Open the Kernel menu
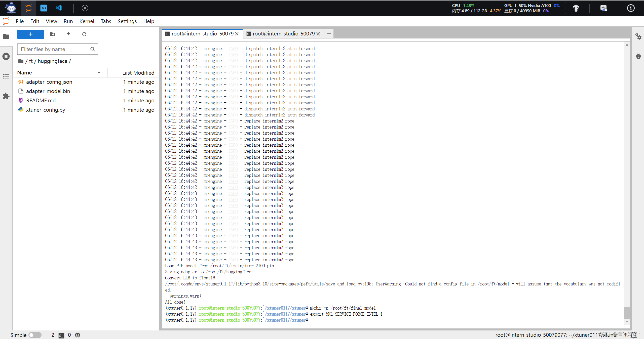This screenshot has width=644, height=339. [x=87, y=21]
